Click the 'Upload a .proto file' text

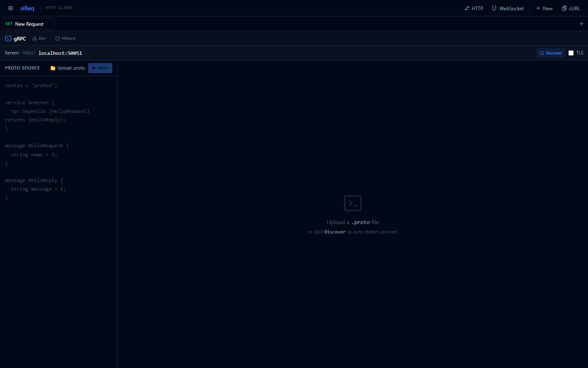(353, 222)
